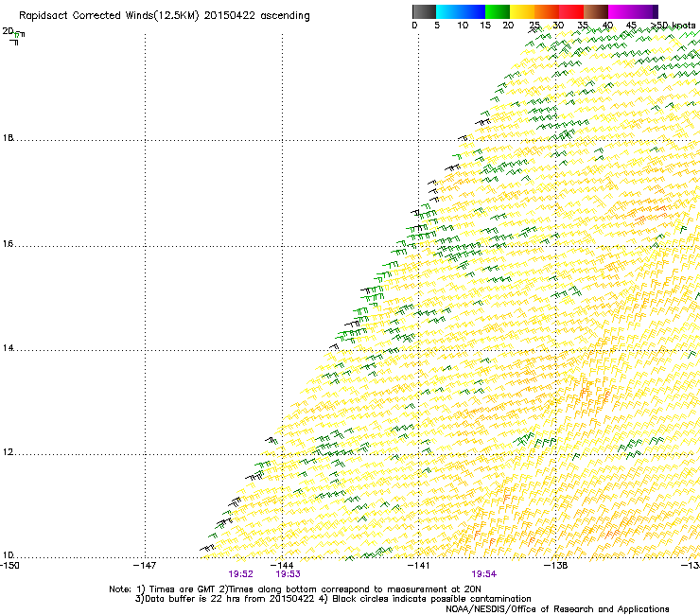The width and height of the screenshot is (700, 615).
Task: Click the legend number 45
Action: pos(631,26)
